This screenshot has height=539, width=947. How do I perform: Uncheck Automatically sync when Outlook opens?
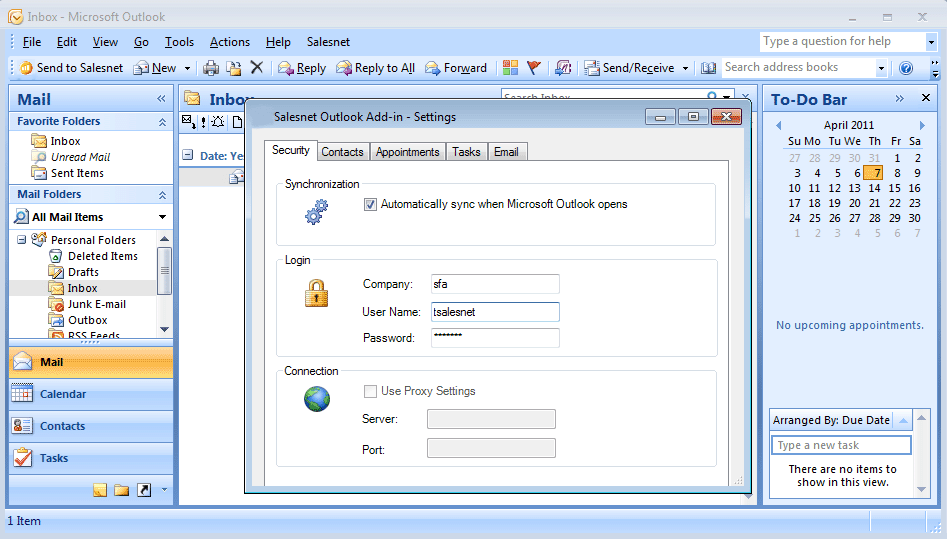[x=370, y=204]
